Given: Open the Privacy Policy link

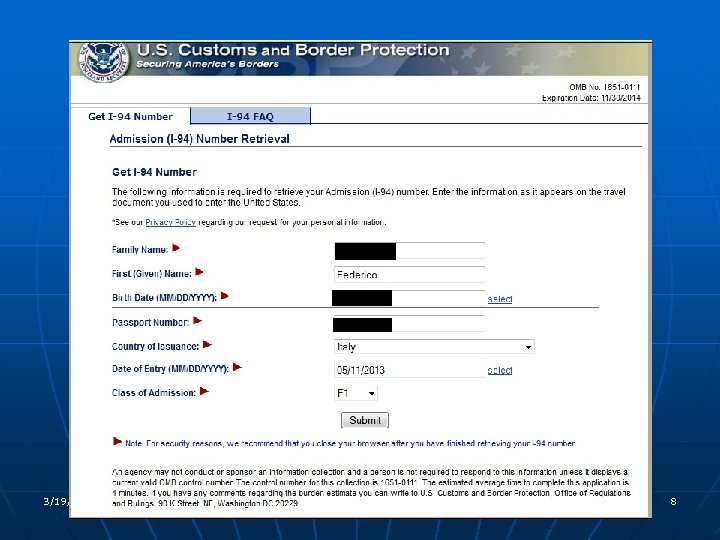Looking at the screenshot, I should tap(170, 222).
